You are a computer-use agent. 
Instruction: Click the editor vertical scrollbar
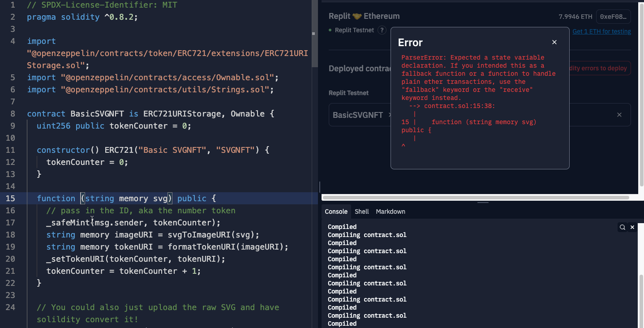315,36
